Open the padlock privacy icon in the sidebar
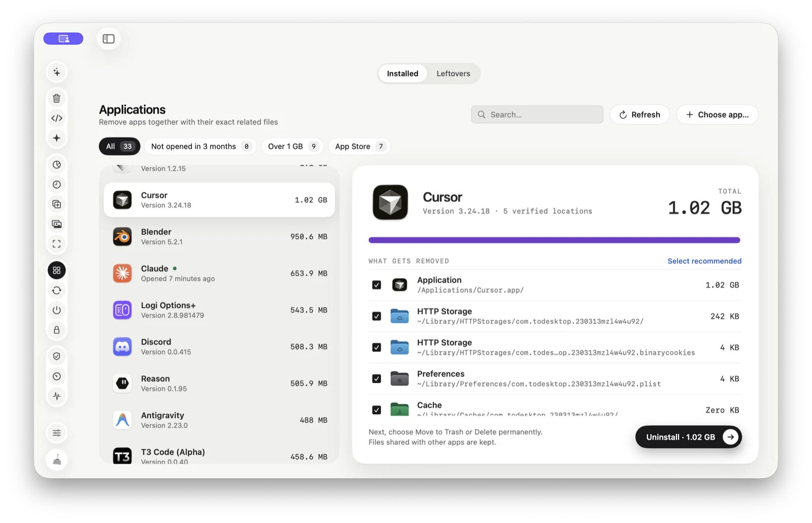The width and height of the screenshot is (812, 523). pos(57,330)
